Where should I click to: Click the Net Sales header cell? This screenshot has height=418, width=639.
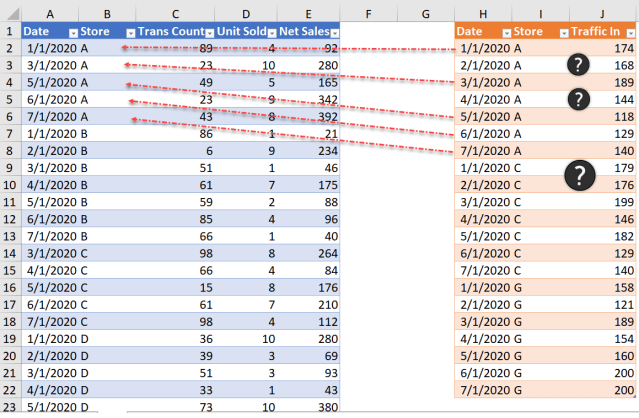click(x=308, y=31)
